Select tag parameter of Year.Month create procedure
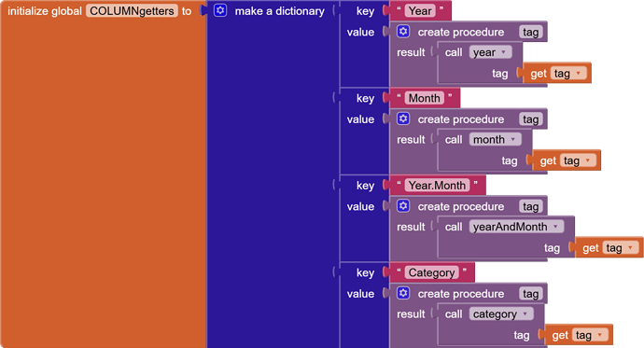Viewport: 644px width, 348px height. [x=531, y=206]
